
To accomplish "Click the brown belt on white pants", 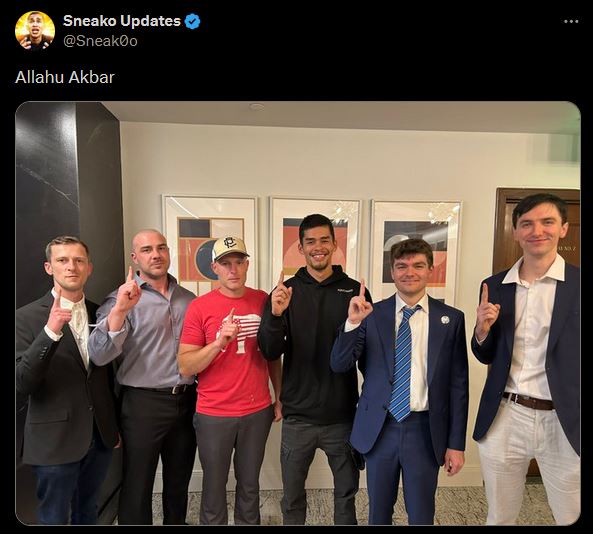I will pos(528,401).
